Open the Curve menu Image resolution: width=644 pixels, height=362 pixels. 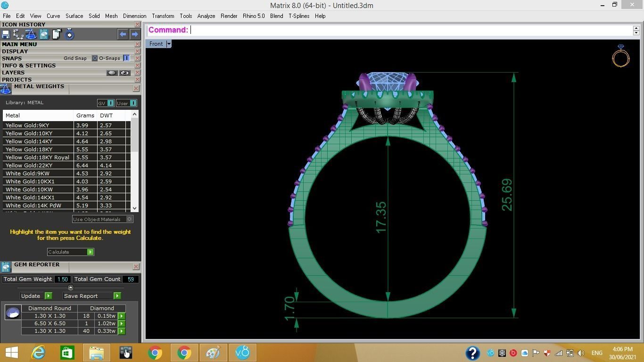[x=53, y=16]
